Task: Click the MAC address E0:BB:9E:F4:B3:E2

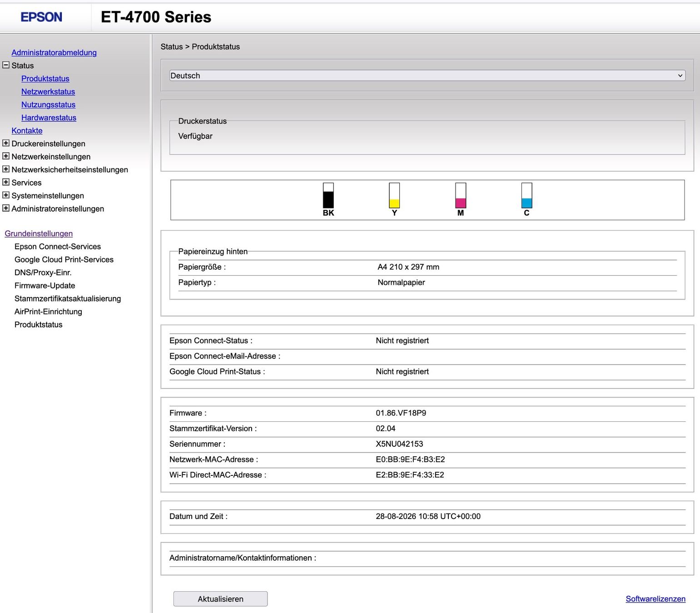Action: (410, 460)
